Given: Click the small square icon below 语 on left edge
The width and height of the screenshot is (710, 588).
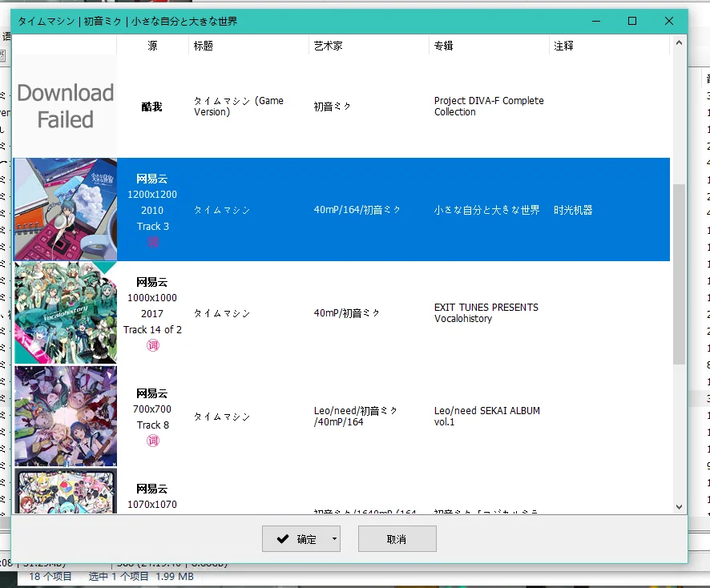Looking at the screenshot, I should (x=3, y=55).
